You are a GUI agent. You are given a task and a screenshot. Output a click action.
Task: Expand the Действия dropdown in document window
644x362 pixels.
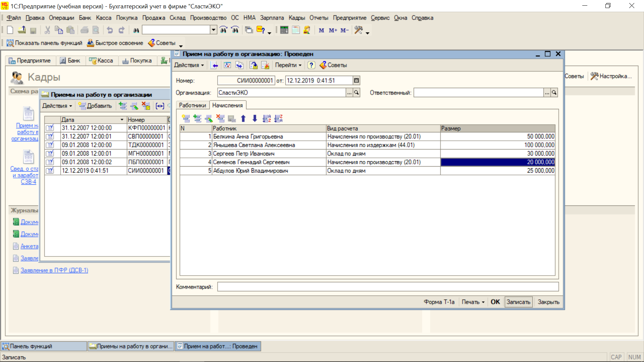click(x=189, y=65)
